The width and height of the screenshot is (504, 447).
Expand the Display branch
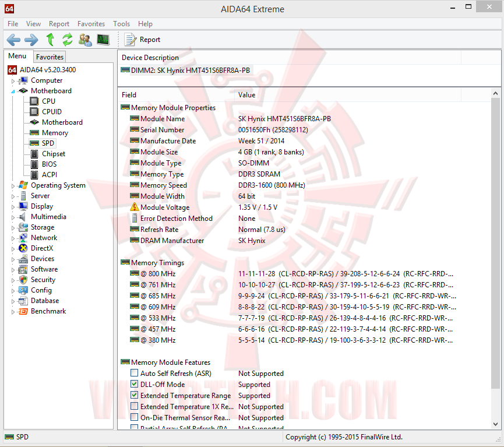point(13,207)
